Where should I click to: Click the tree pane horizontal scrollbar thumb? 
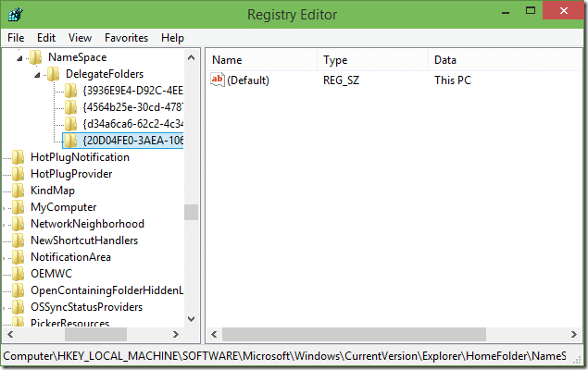click(95, 335)
